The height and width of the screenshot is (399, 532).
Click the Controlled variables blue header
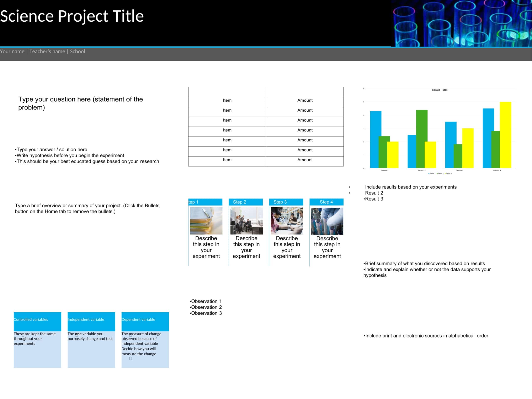pyautogui.click(x=37, y=321)
